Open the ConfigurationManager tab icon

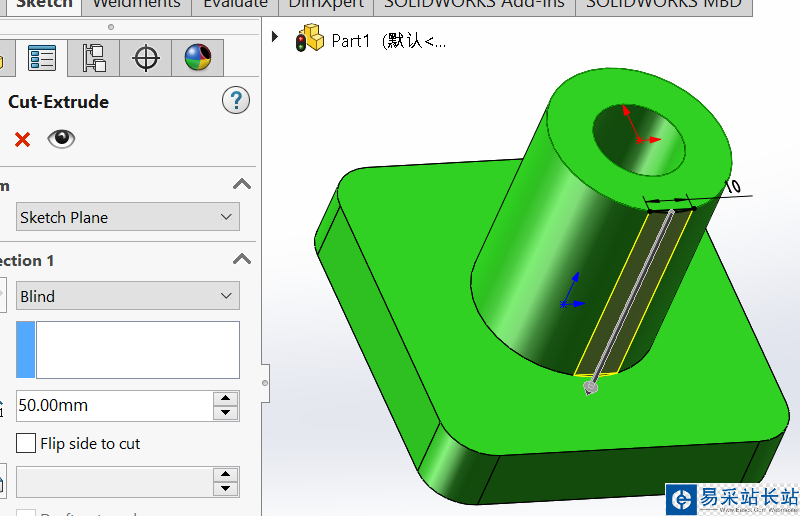click(94, 58)
